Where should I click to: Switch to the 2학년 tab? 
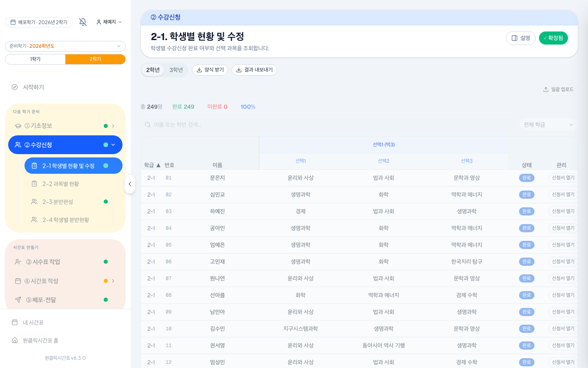[153, 70]
